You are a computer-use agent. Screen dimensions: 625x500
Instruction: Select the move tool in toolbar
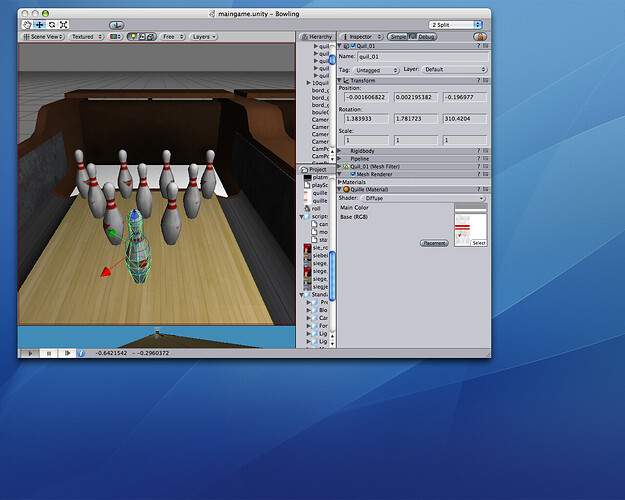[39, 24]
